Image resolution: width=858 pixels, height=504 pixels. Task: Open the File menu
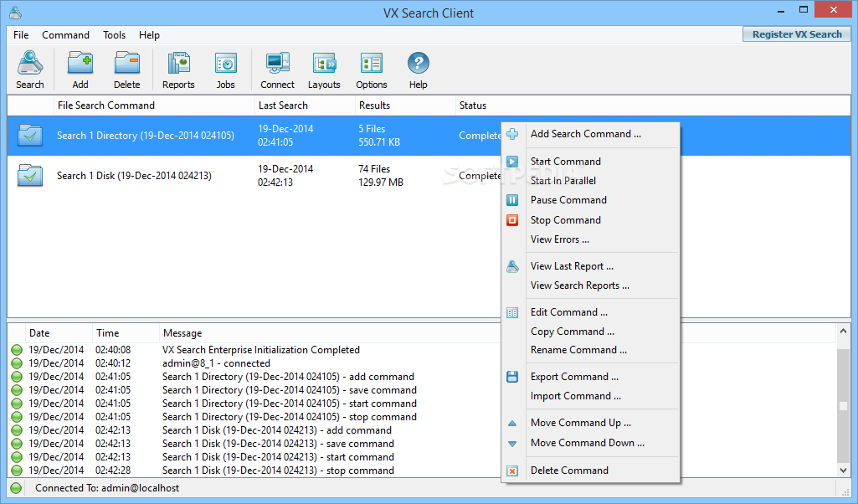pyautogui.click(x=21, y=35)
